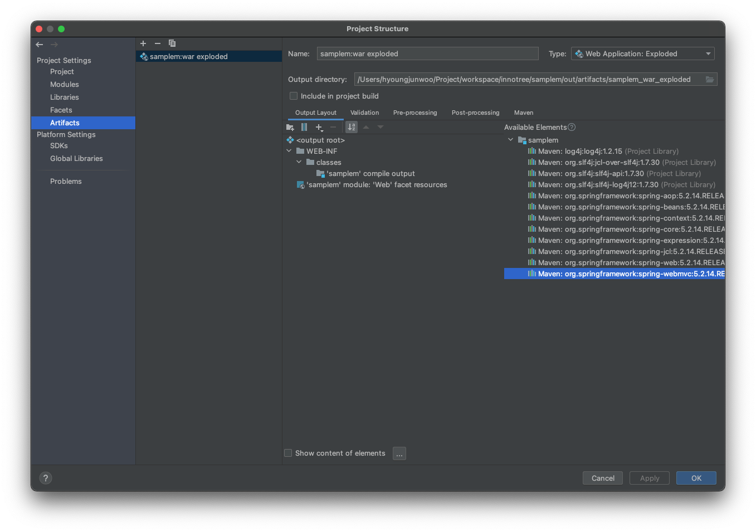756x532 pixels.
Task: Click the OK button
Action: click(696, 478)
